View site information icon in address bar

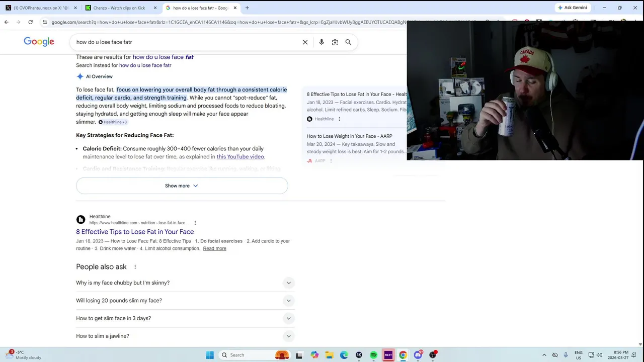click(45, 22)
